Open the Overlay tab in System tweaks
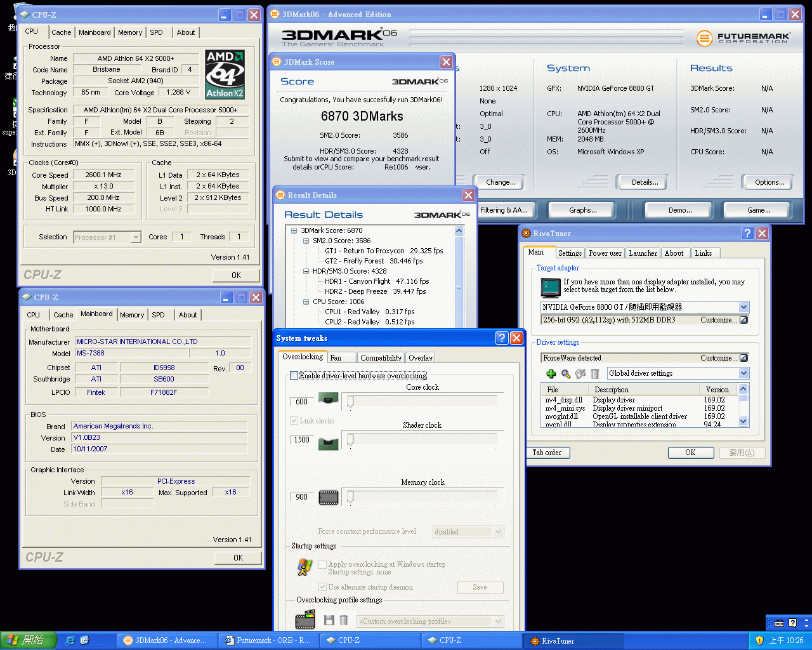This screenshot has height=650, width=812. (x=420, y=357)
